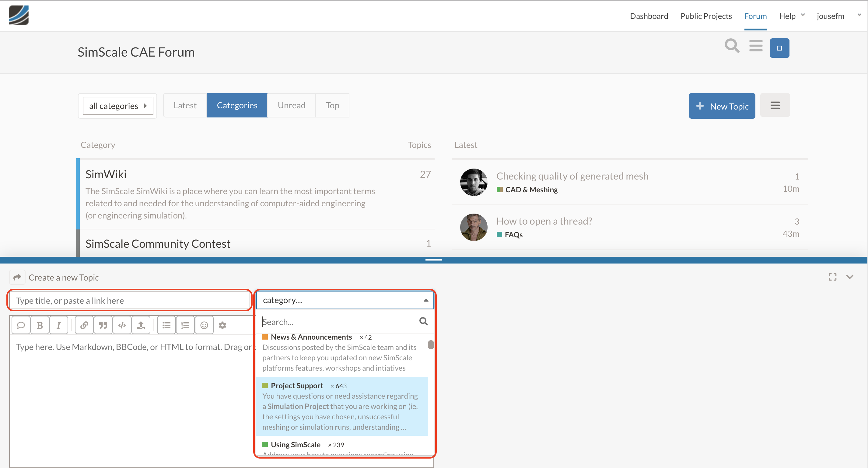This screenshot has width=868, height=468.
Task: Click the preformatted code icon
Action: coord(122,325)
